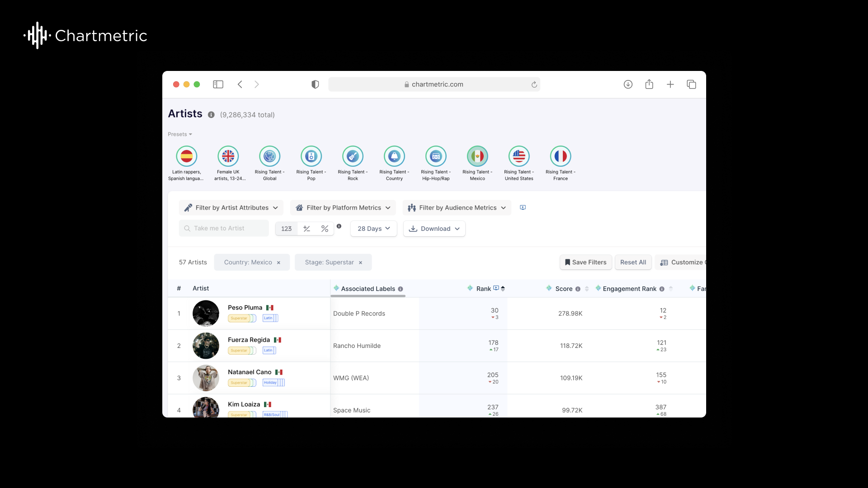Remove the Stage: Superstar filter
The width and height of the screenshot is (868, 488).
click(x=360, y=263)
